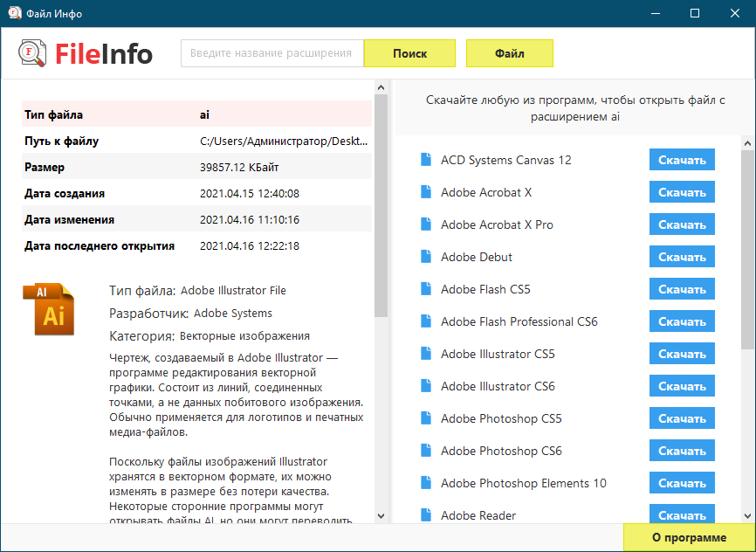Click the file icon beside Adobe Illustrator CS5

click(x=426, y=353)
